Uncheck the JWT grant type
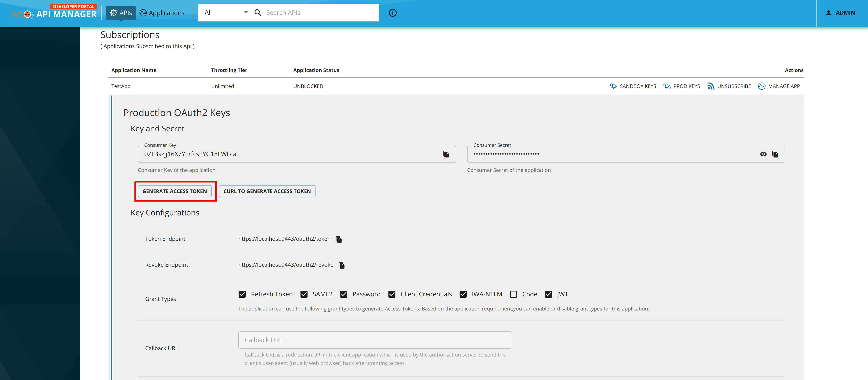This screenshot has width=868, height=380. [x=549, y=294]
